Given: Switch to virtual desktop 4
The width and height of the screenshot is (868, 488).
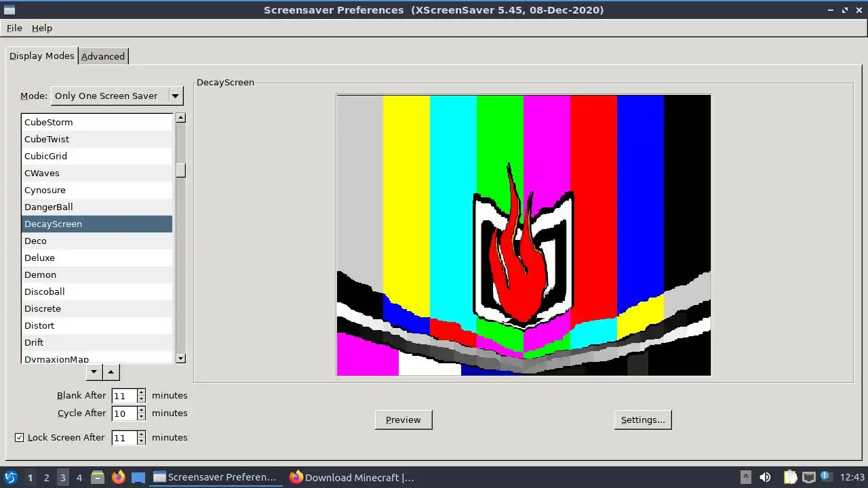Looking at the screenshot, I should [79, 477].
